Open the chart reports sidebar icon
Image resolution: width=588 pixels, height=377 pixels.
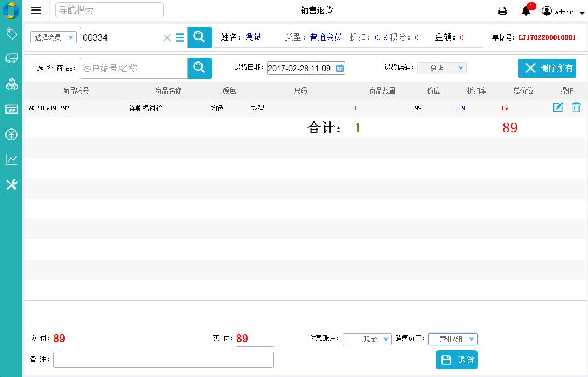[x=12, y=160]
